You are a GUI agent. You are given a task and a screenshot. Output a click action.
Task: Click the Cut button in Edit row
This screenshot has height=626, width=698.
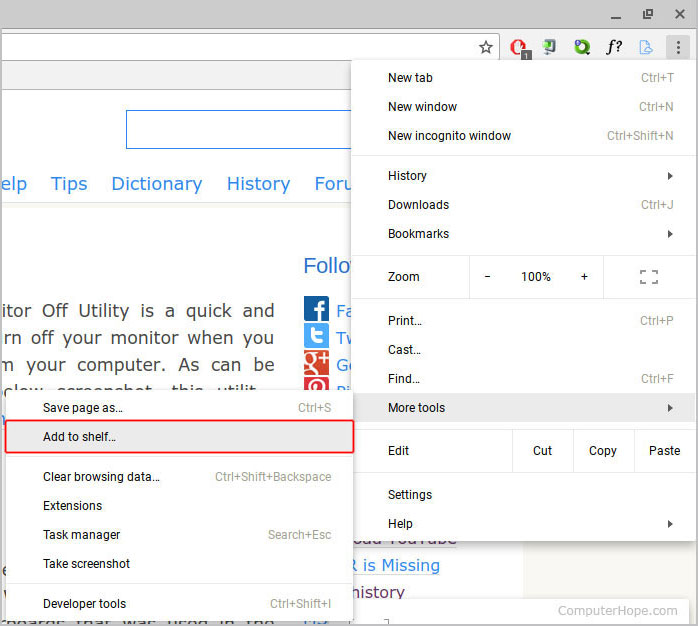[x=542, y=451]
